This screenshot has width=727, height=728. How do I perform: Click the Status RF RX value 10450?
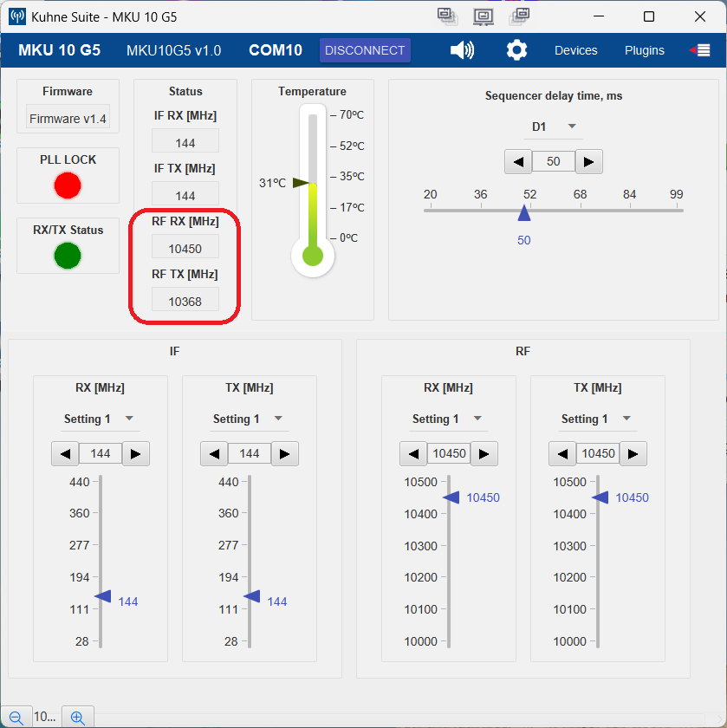[x=185, y=248]
